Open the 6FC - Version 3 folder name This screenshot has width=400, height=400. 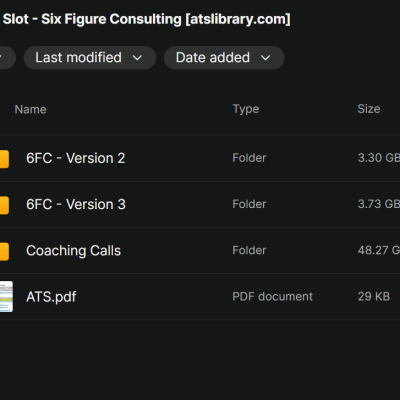[76, 204]
